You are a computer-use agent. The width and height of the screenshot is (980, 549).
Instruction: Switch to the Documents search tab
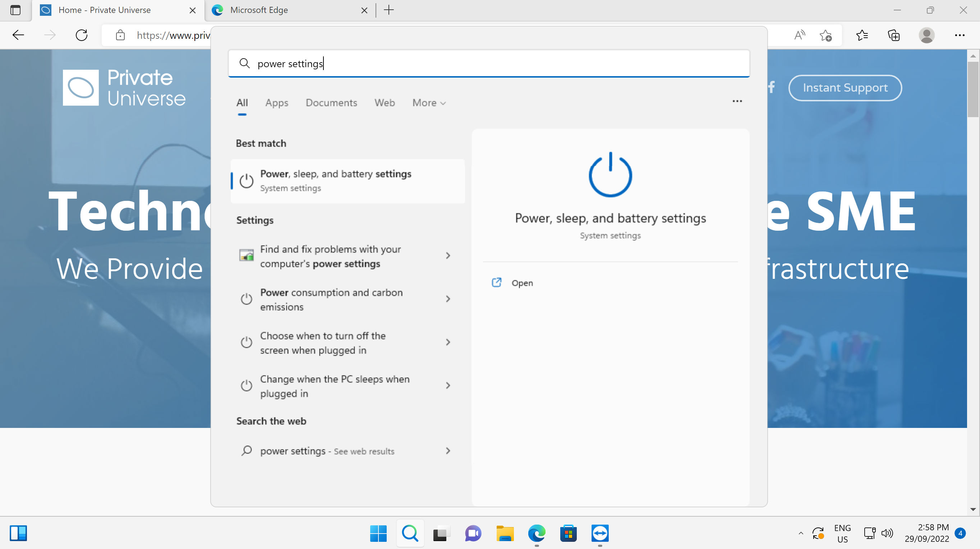(x=331, y=103)
